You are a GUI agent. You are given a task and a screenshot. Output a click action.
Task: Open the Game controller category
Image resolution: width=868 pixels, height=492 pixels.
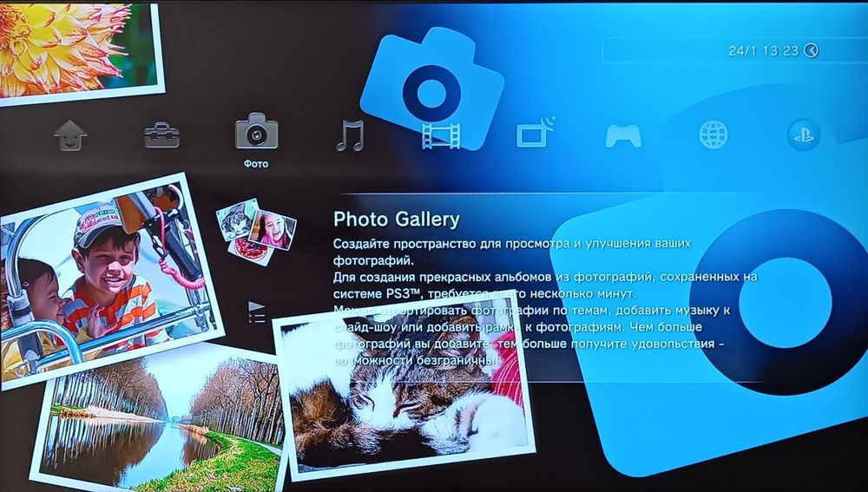coord(623,135)
